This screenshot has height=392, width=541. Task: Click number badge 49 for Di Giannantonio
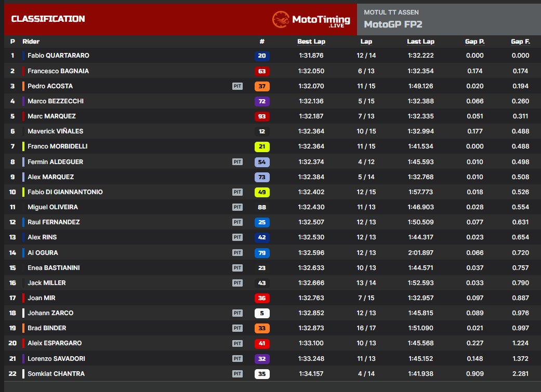[262, 192]
